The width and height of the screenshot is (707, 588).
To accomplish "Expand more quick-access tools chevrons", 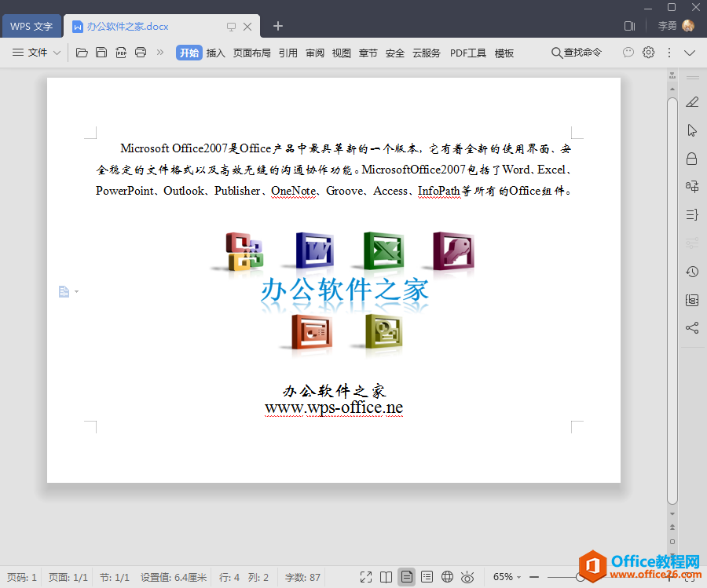I will (160, 53).
